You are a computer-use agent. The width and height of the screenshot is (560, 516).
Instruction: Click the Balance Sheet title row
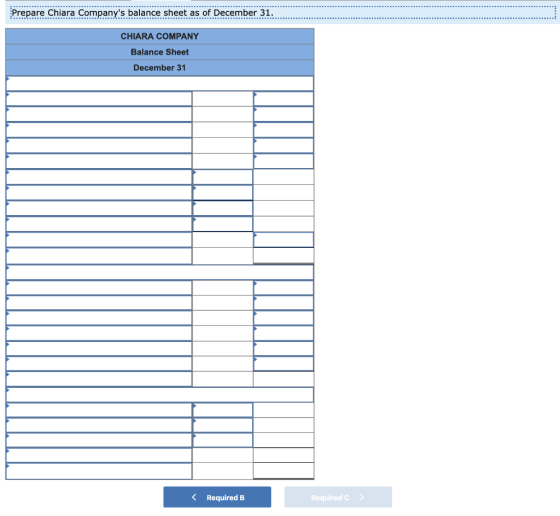pyautogui.click(x=160, y=52)
